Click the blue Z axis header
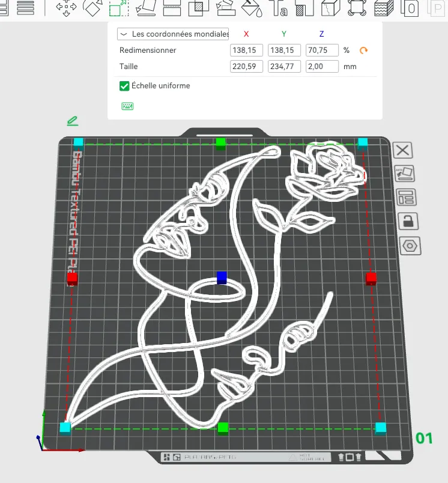448x483 pixels. click(321, 34)
